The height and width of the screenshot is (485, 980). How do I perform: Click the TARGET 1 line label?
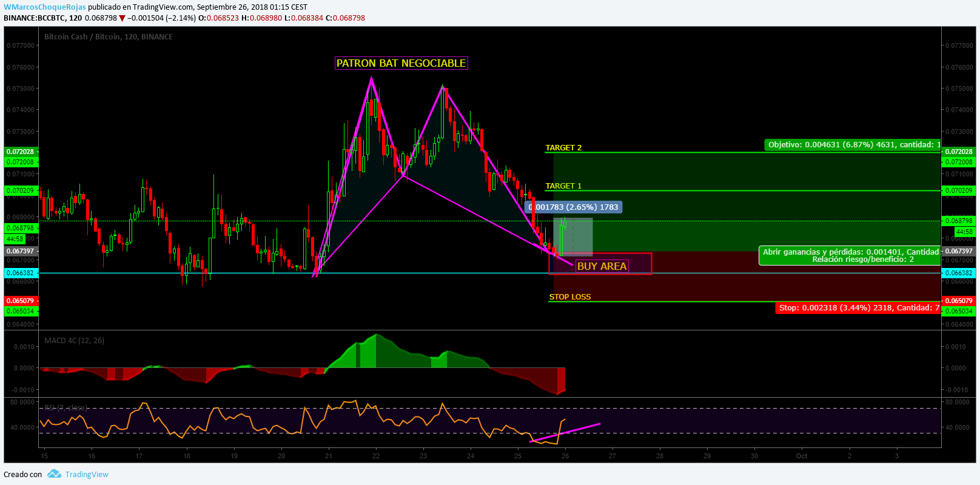click(563, 186)
